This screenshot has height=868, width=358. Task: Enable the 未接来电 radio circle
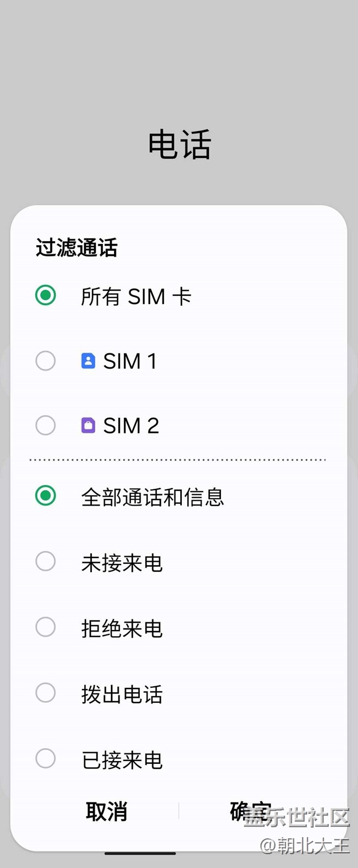(x=45, y=562)
